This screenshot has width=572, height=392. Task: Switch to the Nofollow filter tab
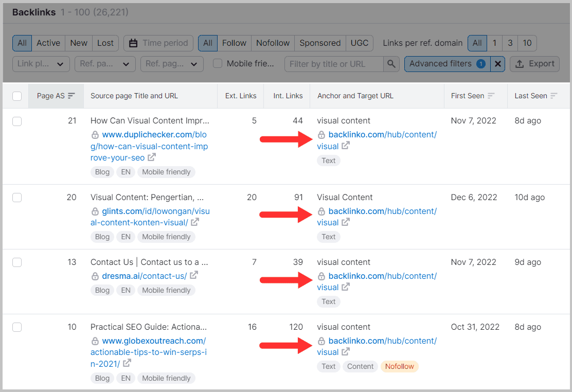(x=272, y=43)
